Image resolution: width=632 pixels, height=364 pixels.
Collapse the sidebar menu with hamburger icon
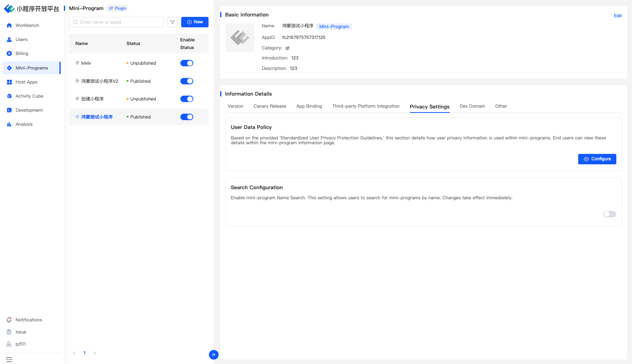9,360
